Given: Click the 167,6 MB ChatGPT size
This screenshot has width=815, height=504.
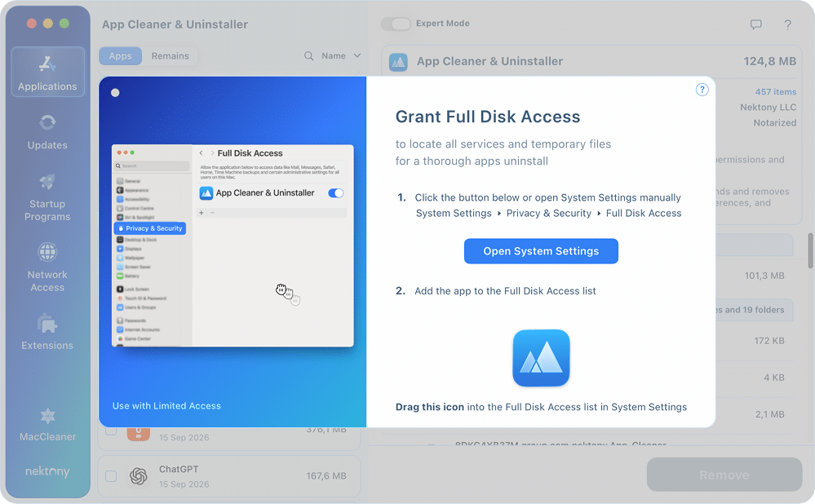Looking at the screenshot, I should 326,476.
